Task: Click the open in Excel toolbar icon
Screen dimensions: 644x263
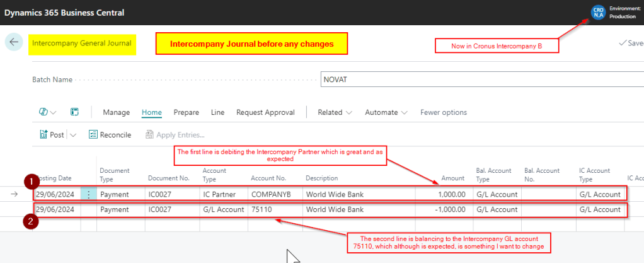Action: pos(74,112)
